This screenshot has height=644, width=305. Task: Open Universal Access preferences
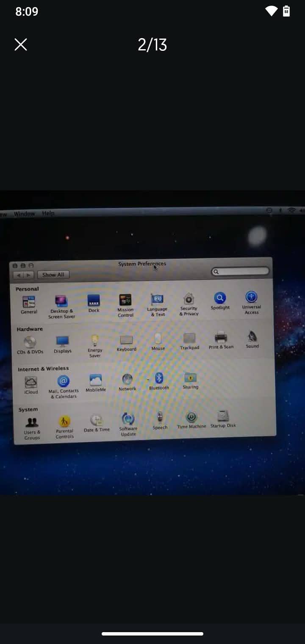[x=251, y=303]
